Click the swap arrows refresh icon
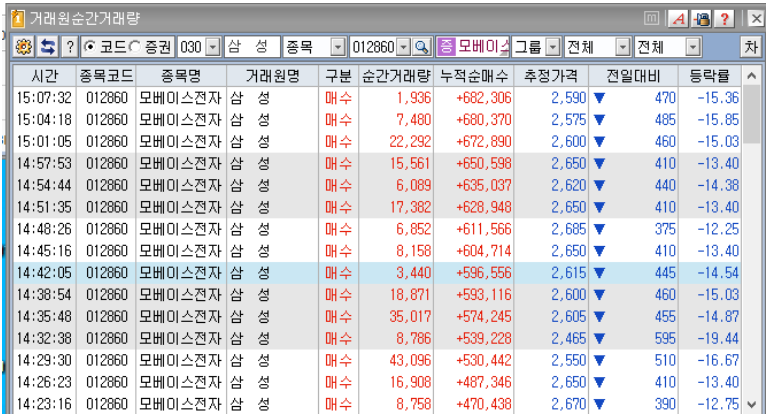768x418 pixels. point(48,47)
